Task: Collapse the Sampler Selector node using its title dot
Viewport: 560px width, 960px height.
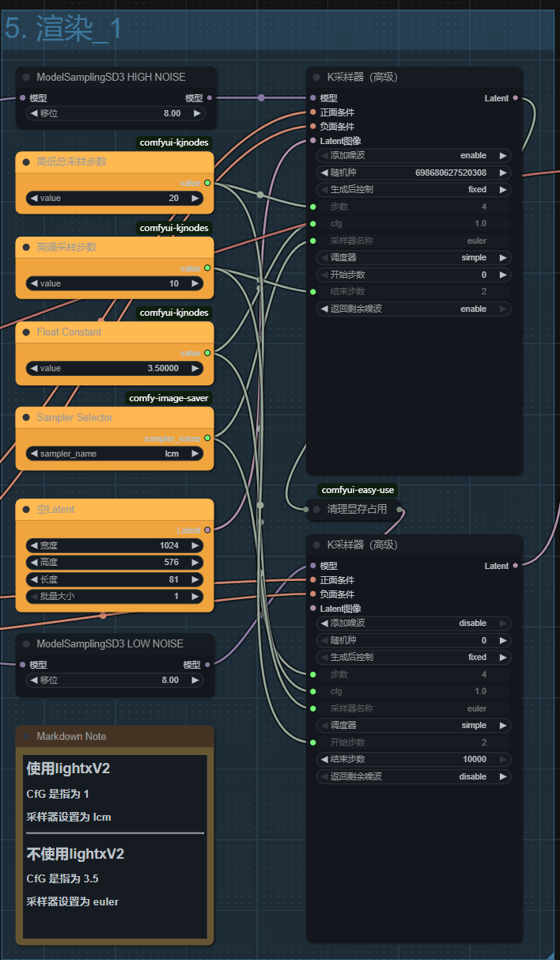Action: pyautogui.click(x=26, y=418)
